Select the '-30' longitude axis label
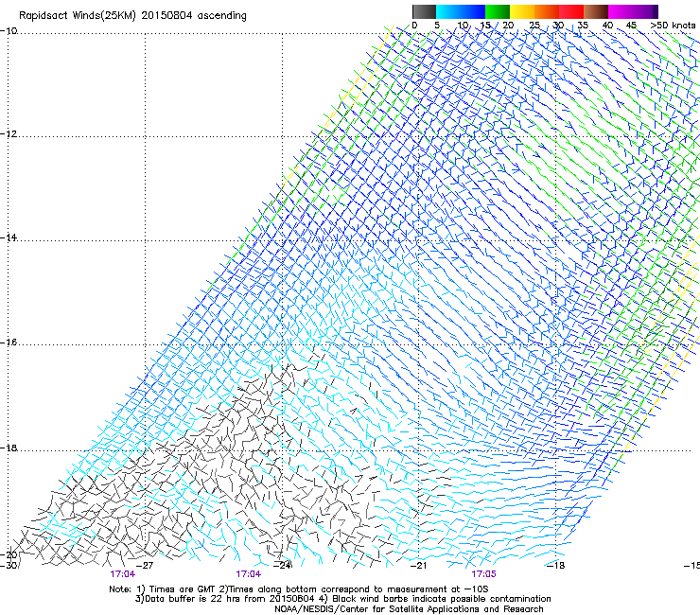This screenshot has height=615, width=700. point(9,565)
